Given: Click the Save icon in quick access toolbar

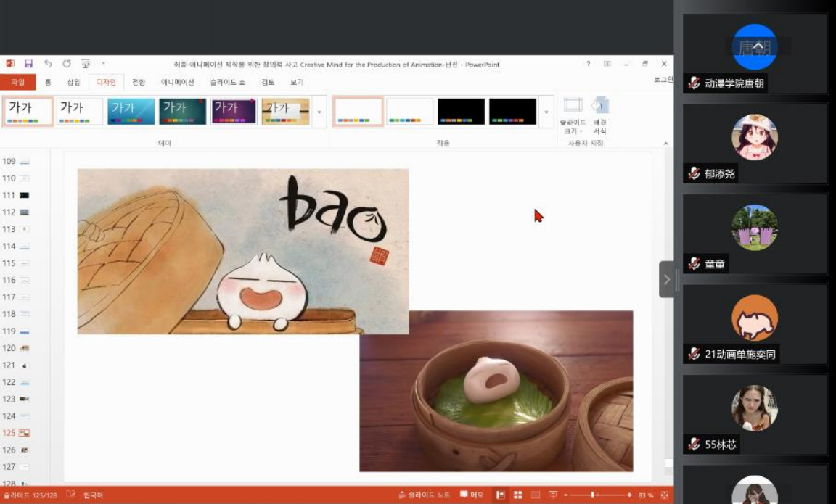Looking at the screenshot, I should [x=28, y=64].
